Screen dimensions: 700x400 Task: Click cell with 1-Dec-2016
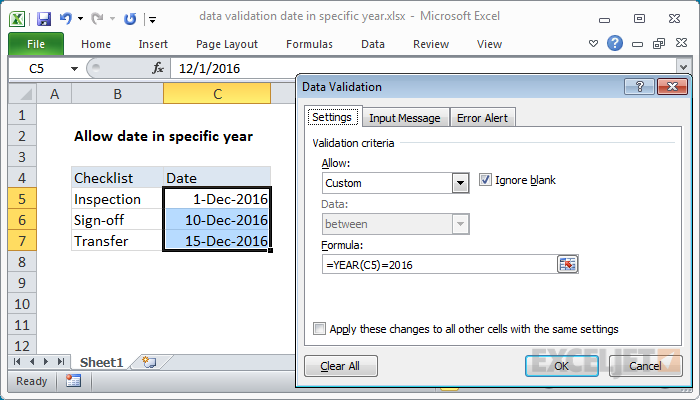217,199
